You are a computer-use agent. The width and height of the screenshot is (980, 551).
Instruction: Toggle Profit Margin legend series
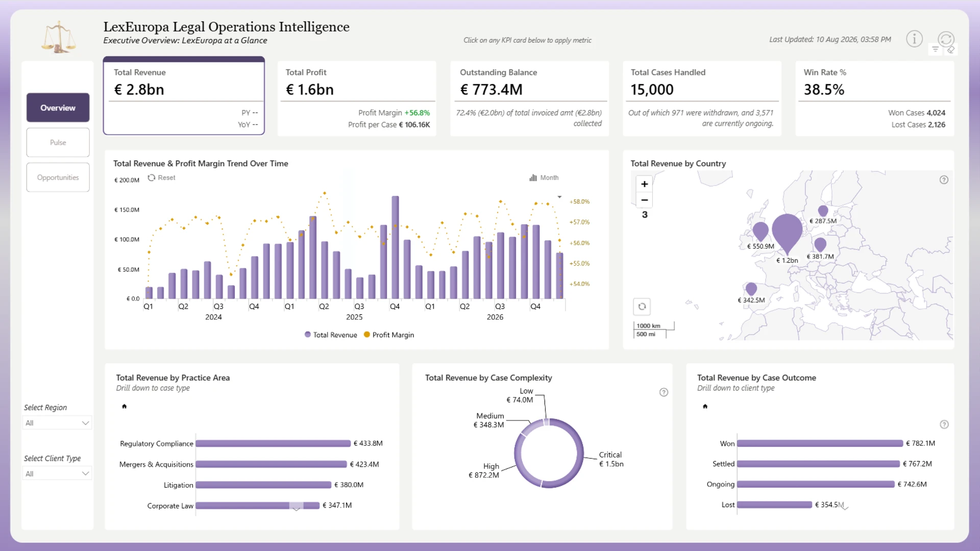pyautogui.click(x=389, y=335)
